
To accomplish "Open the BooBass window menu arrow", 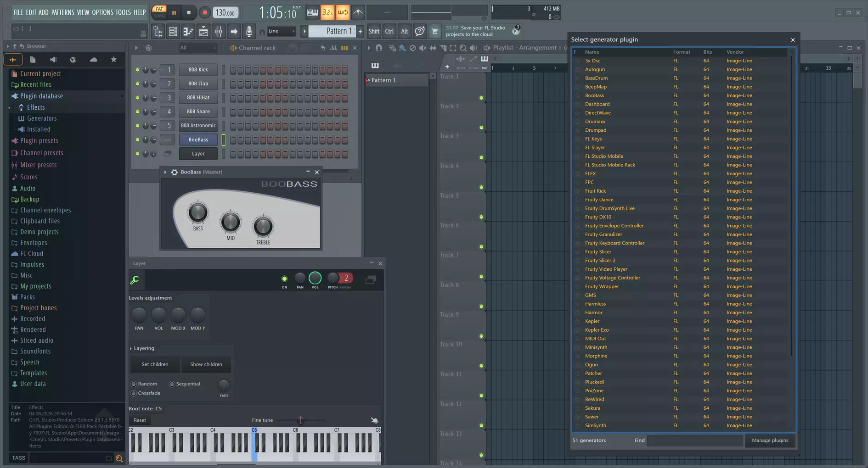I will click(165, 172).
